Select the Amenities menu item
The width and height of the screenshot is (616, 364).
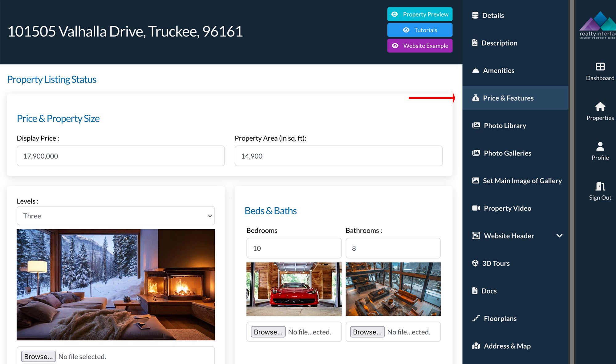499,70
